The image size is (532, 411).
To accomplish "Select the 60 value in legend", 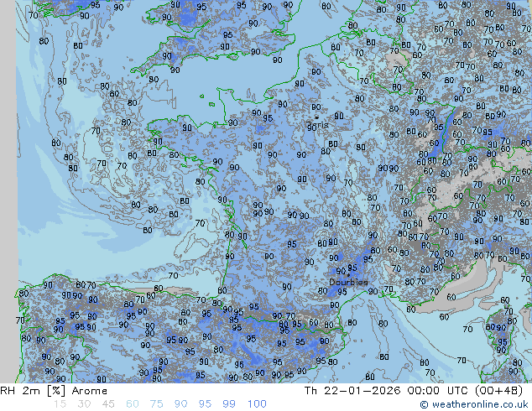I will [133, 404].
